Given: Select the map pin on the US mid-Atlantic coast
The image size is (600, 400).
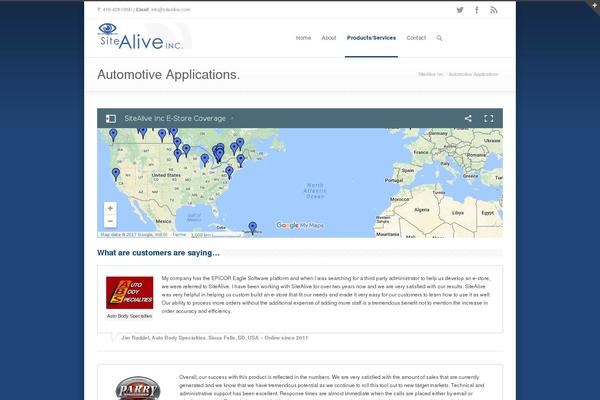Looking at the screenshot, I should (229, 172).
